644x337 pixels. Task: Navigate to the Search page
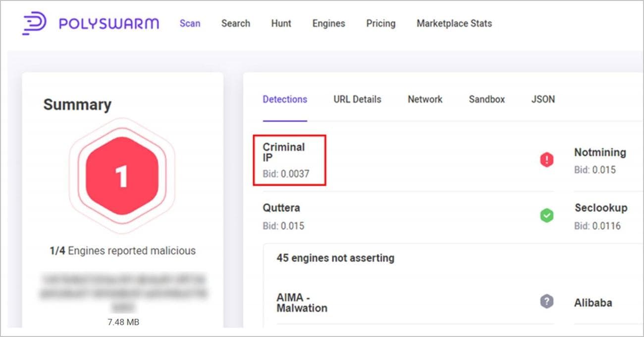click(x=236, y=23)
